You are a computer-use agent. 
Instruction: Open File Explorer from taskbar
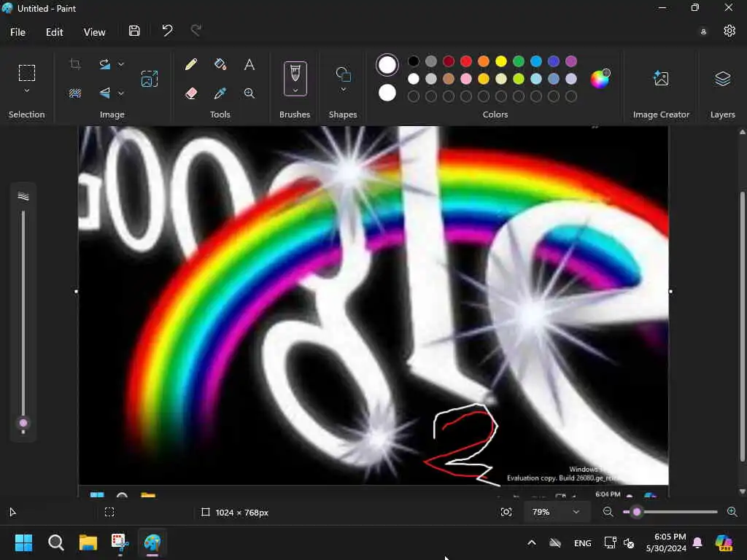tap(88, 542)
